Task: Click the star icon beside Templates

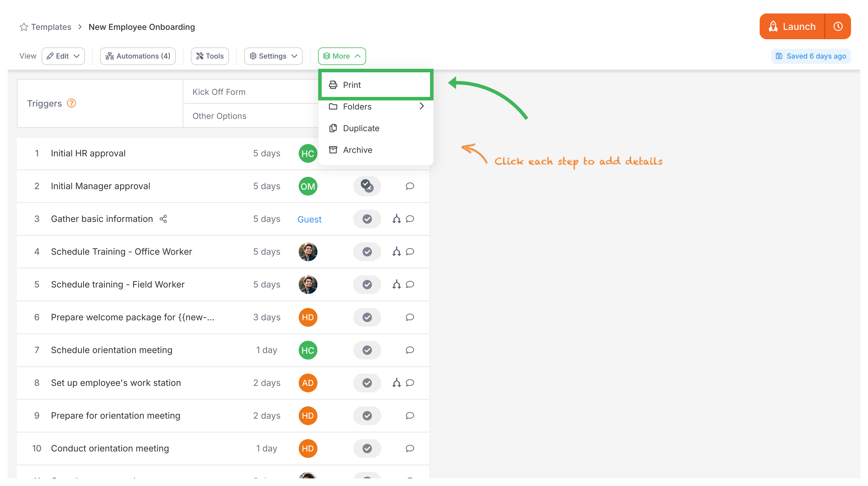Action: [x=24, y=27]
